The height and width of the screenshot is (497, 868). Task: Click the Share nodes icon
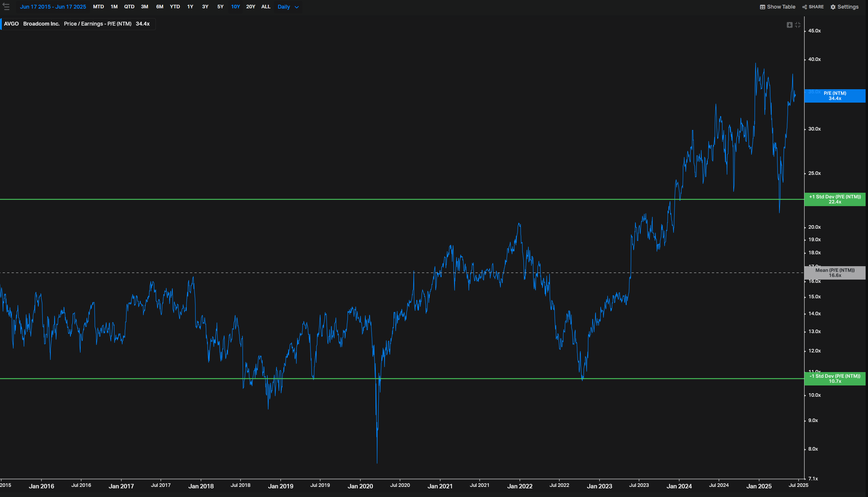(804, 7)
